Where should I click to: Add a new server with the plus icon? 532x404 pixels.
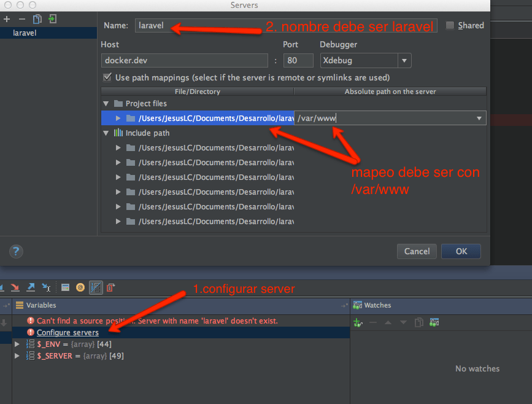coord(6,19)
